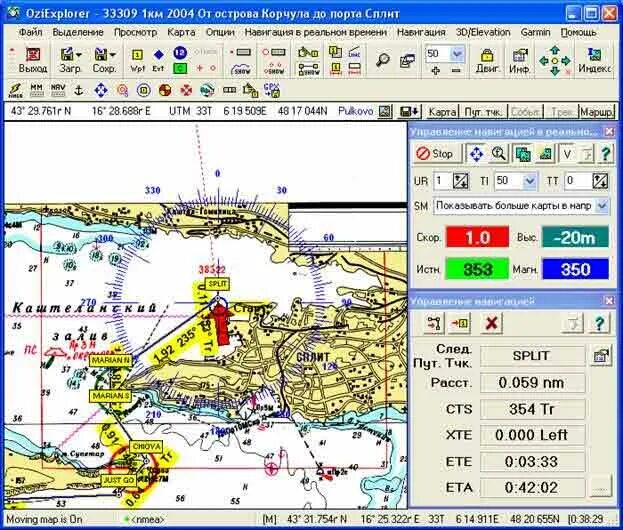This screenshot has width=623, height=530.
Task: Toggle the overlapping green maps icon
Action: pos(522,154)
